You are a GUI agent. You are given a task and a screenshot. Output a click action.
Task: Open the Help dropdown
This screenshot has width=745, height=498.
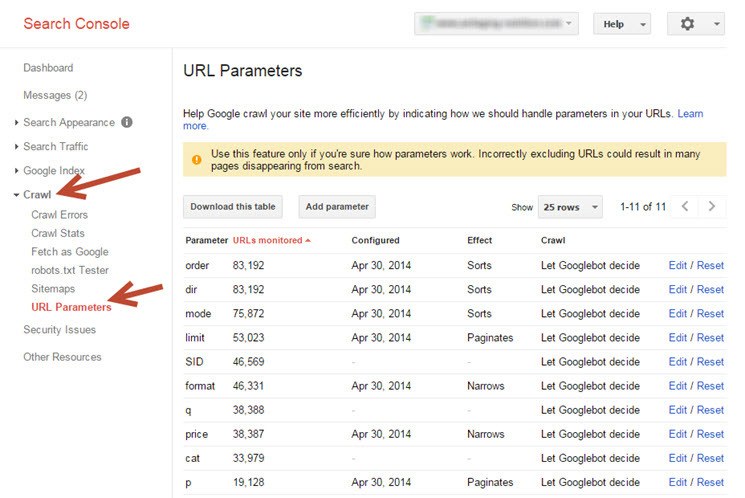point(621,24)
